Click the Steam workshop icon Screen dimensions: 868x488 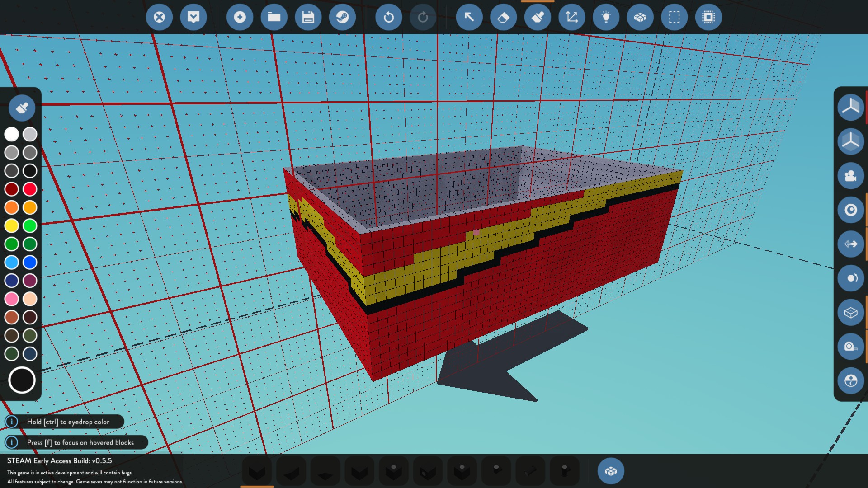342,18
